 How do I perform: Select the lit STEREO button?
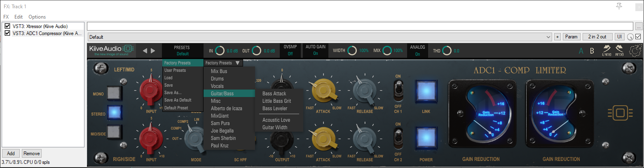[x=115, y=113]
